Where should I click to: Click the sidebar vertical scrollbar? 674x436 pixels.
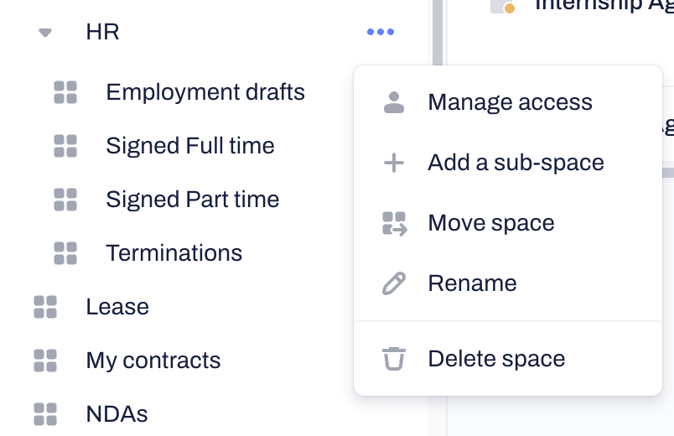pos(438,32)
